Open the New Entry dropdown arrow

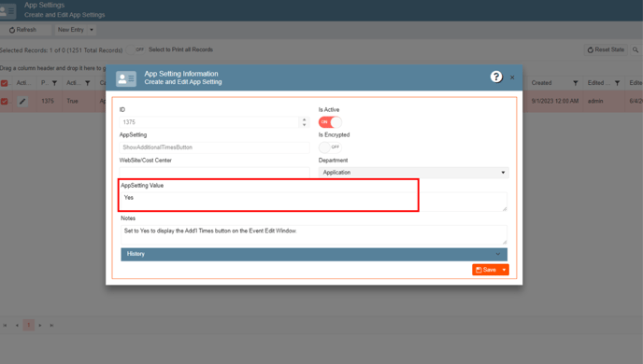coord(92,30)
